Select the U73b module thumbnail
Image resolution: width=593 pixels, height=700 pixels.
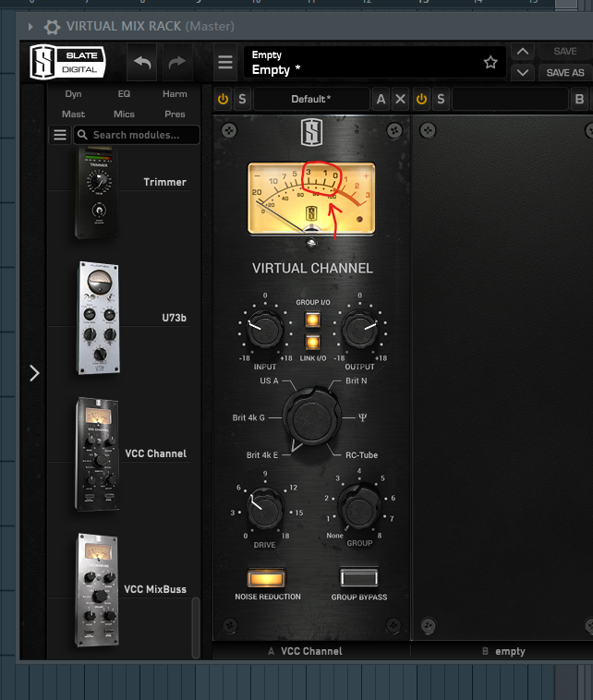pos(99,318)
